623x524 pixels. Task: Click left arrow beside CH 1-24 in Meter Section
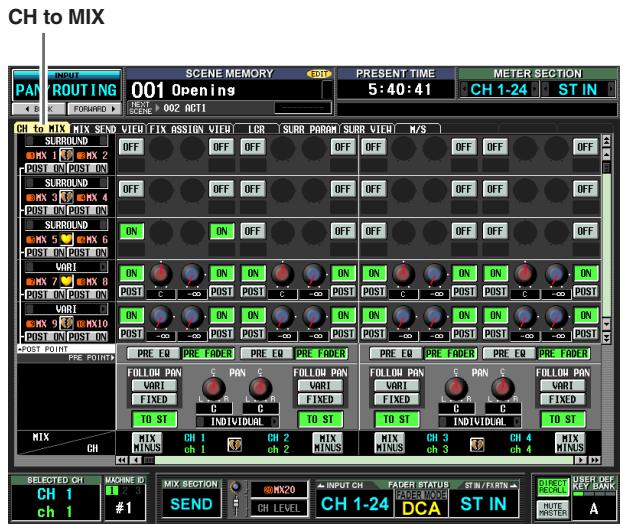[464, 89]
